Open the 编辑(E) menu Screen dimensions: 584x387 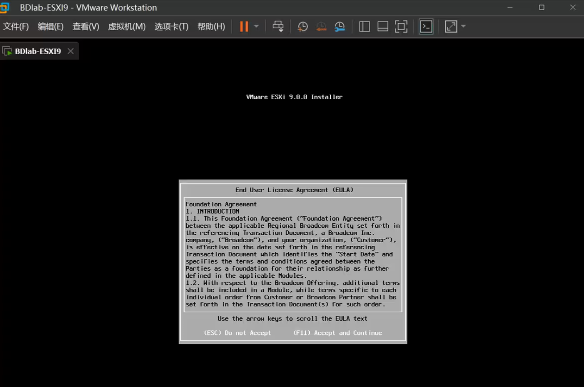coord(51,26)
